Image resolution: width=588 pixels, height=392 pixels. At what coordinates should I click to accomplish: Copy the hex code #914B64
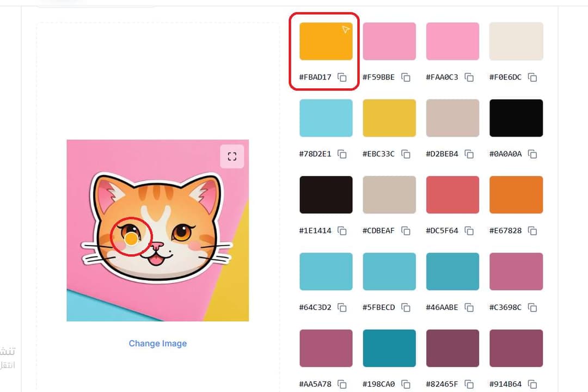tap(532, 384)
